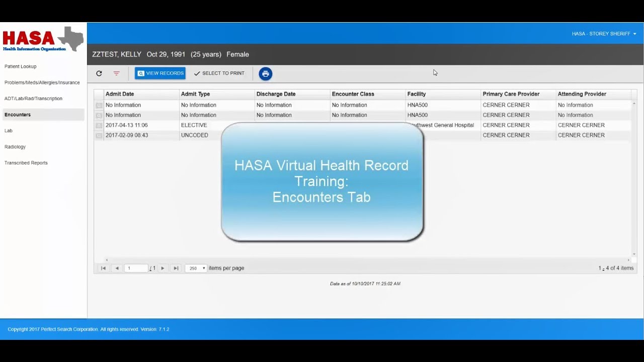Viewport: 644px width, 362px height.
Task: Sort by Attending Provider column header
Action: 593,94
